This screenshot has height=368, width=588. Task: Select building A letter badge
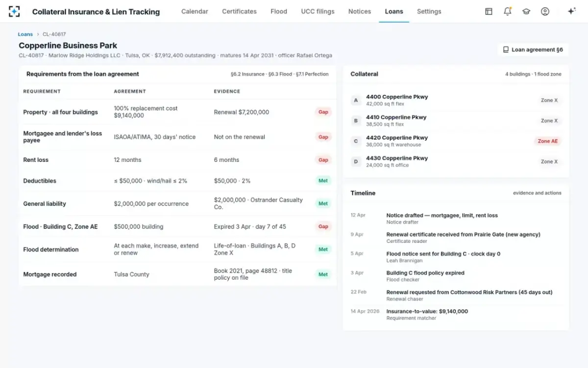tap(356, 100)
